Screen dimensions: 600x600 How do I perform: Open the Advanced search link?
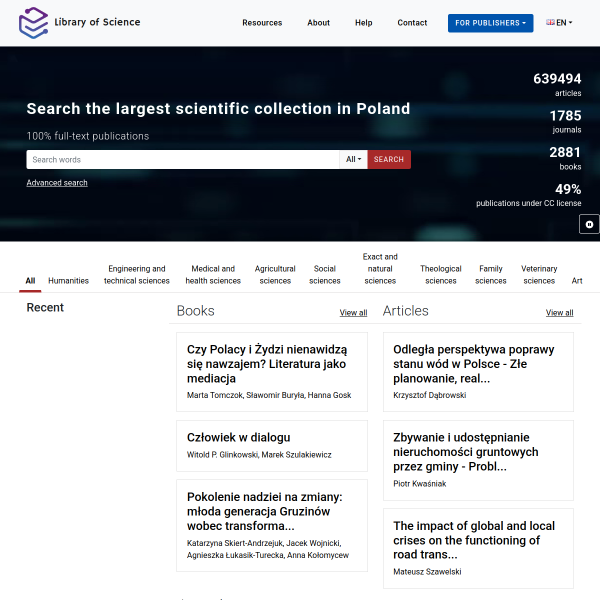pyautogui.click(x=57, y=183)
